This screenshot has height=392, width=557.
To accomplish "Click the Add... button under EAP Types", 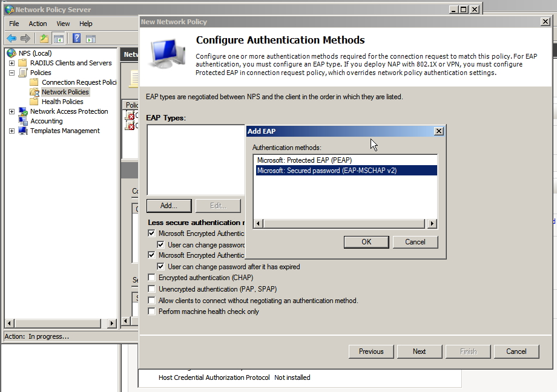I will tap(169, 206).
